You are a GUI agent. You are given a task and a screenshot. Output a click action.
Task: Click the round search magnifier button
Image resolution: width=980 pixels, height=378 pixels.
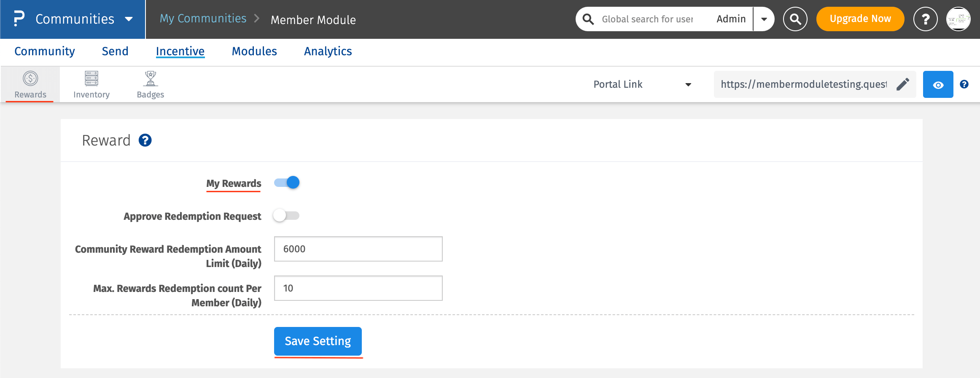[x=795, y=19]
